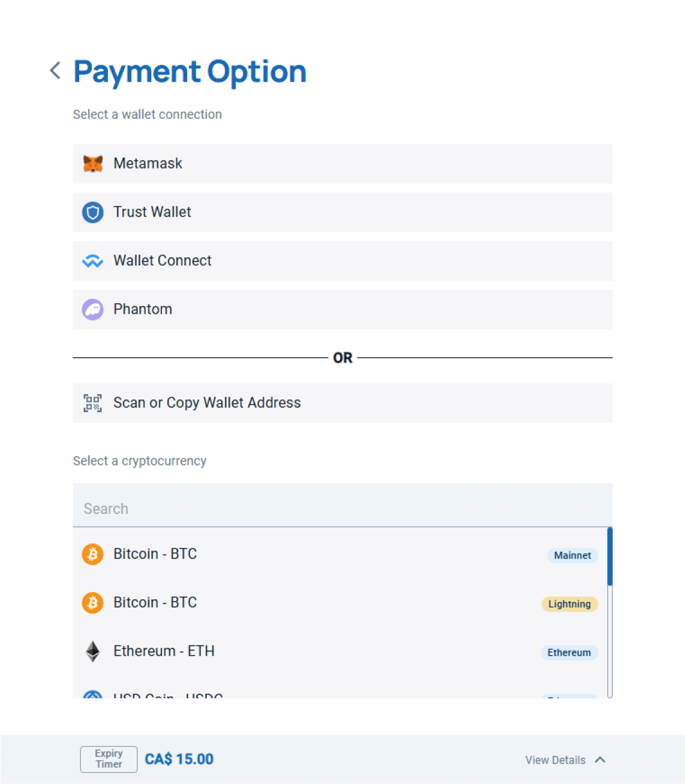Click the USD Coin USDC icon
The width and height of the screenshot is (685, 784).
point(92,696)
